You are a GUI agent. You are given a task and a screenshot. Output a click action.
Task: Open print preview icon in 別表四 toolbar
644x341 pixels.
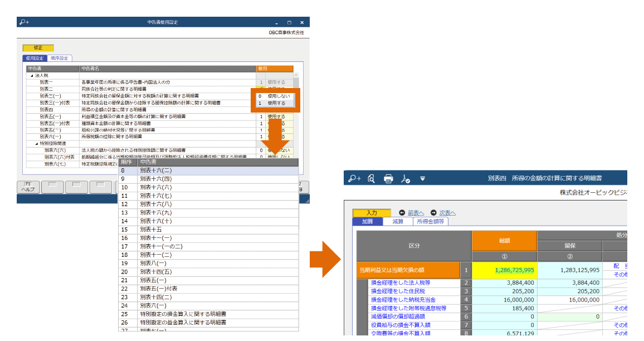click(371, 178)
